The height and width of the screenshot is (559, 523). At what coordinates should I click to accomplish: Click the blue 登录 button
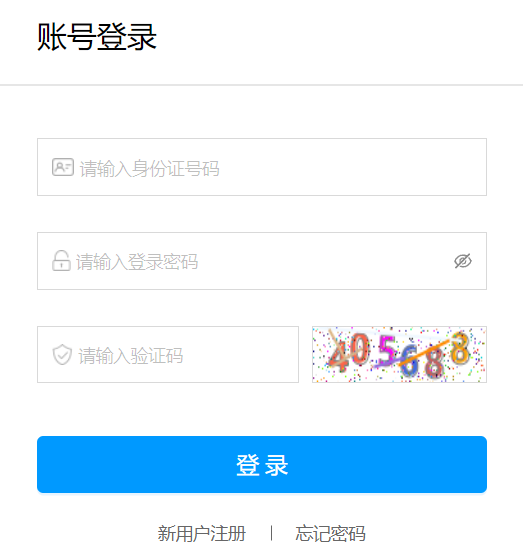[x=262, y=465]
